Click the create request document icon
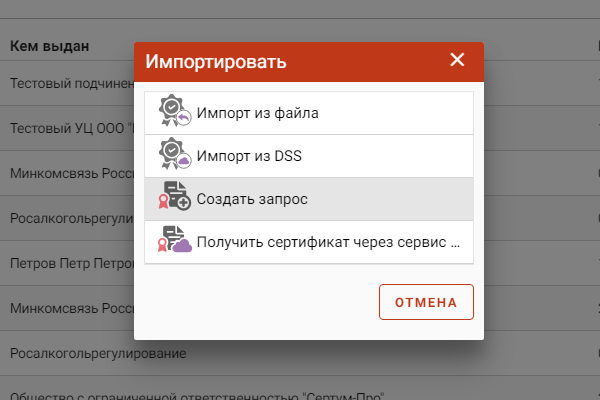 pyautogui.click(x=175, y=196)
